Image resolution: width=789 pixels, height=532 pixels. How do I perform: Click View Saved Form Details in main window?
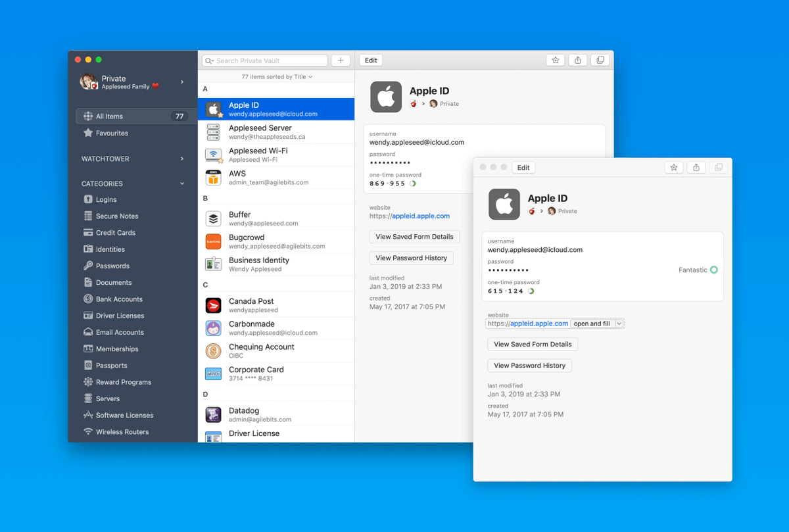click(x=414, y=237)
